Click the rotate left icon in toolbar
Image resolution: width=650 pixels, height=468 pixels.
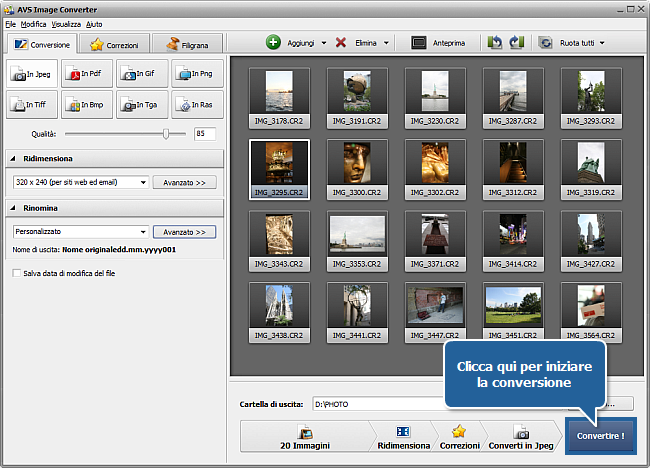pyautogui.click(x=495, y=43)
